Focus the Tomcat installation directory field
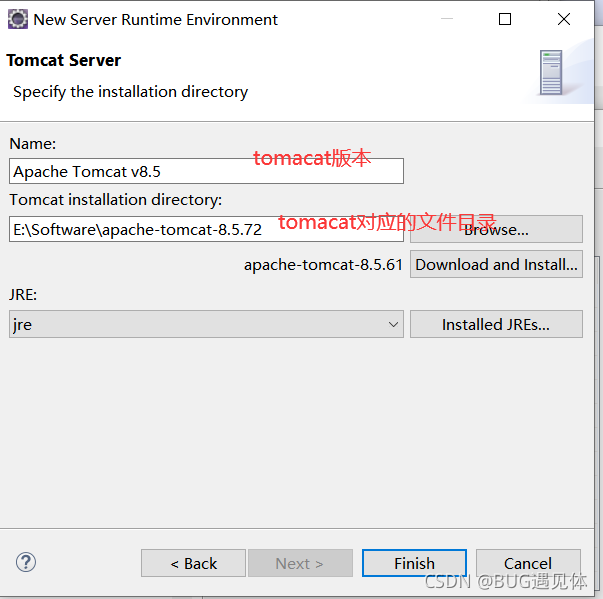The height and width of the screenshot is (599, 603). tap(140, 229)
